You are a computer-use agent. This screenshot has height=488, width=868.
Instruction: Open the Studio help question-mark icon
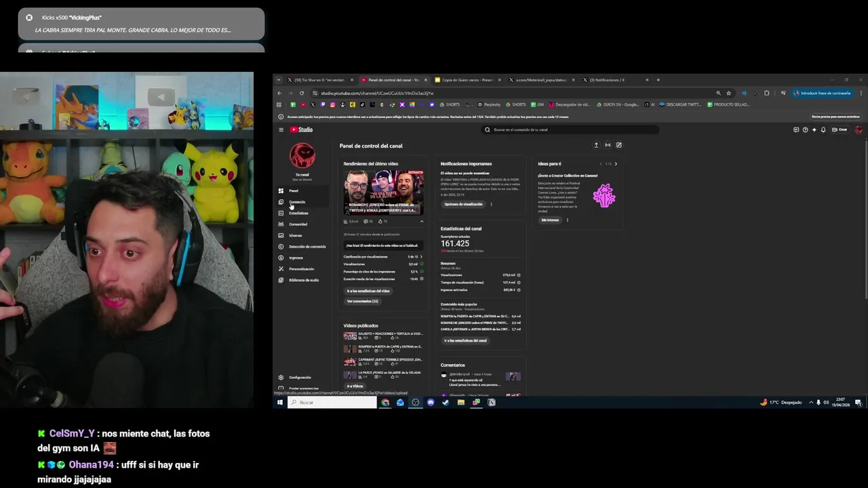(x=805, y=129)
